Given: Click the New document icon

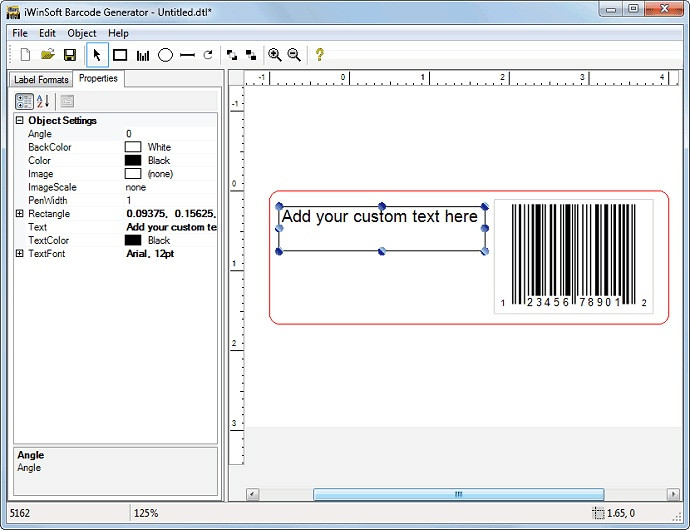Looking at the screenshot, I should click(x=25, y=55).
